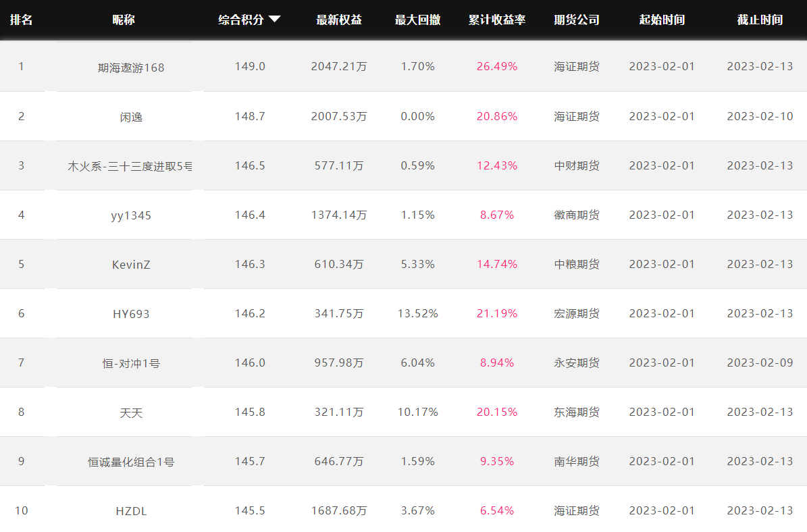Click the 昵称 column header
Viewport: 807px width, 532px height.
(x=124, y=20)
